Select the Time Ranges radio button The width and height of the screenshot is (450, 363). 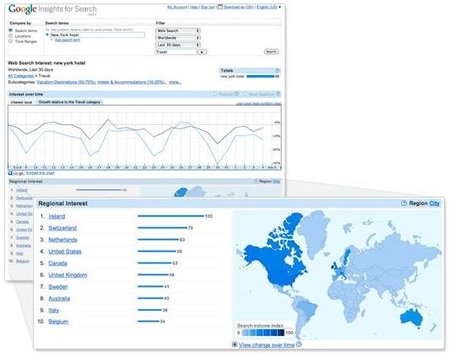click(x=10, y=41)
